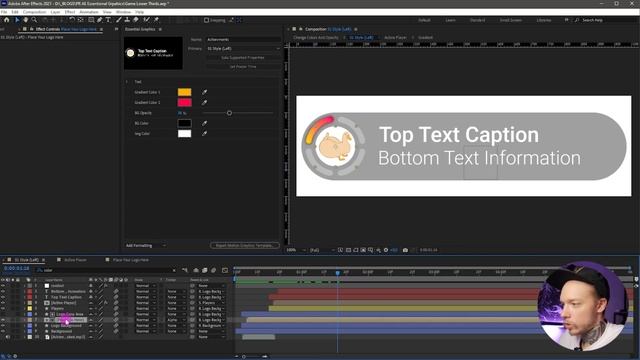The height and width of the screenshot is (360, 640).
Task: Hide the first timeline layer's eye
Action: [3, 286]
